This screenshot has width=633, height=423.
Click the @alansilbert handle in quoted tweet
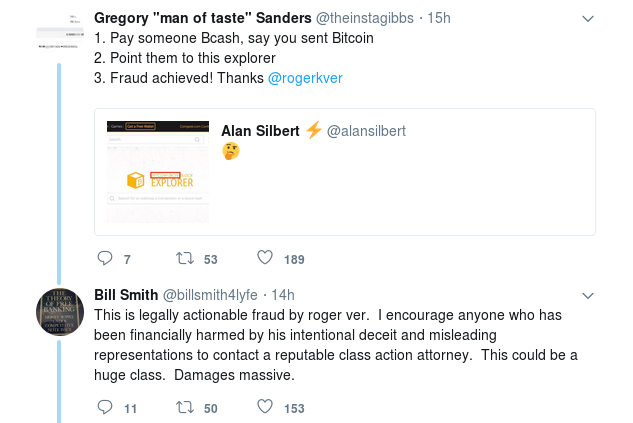coord(366,130)
